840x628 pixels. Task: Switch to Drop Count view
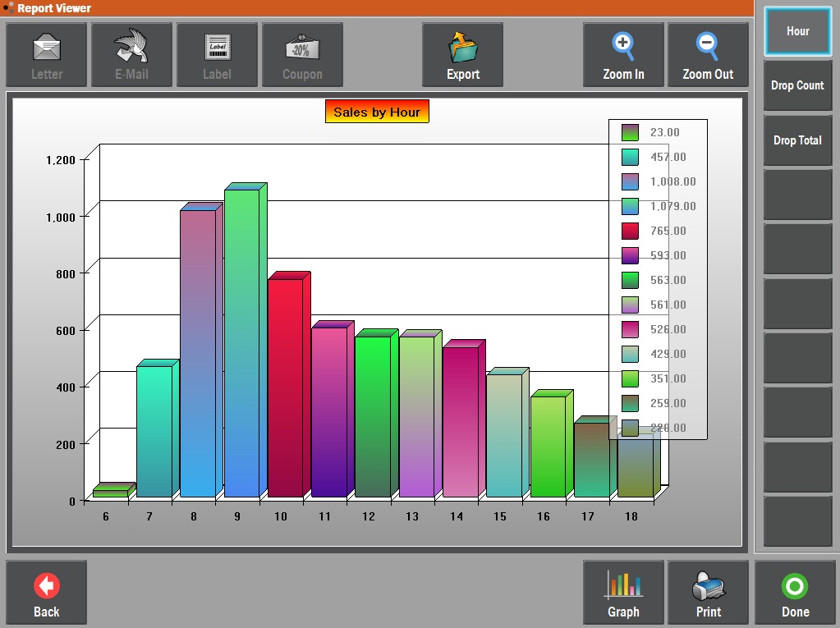797,85
